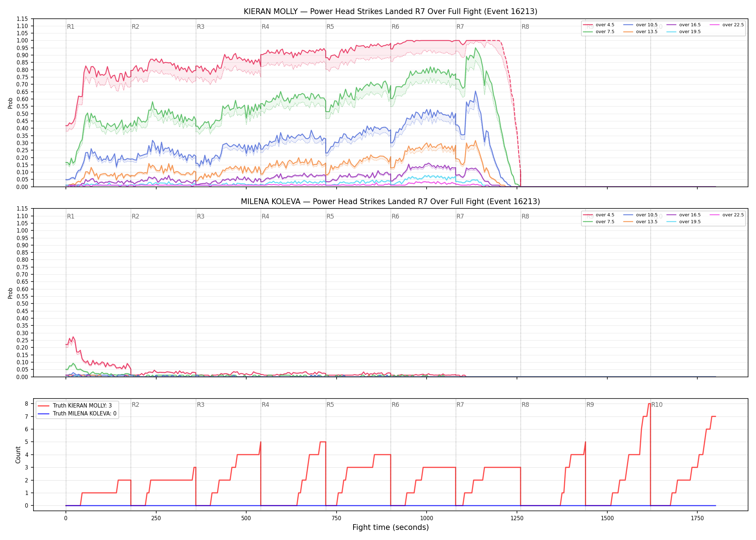Click the R10 round label in the Count chart

point(657,405)
